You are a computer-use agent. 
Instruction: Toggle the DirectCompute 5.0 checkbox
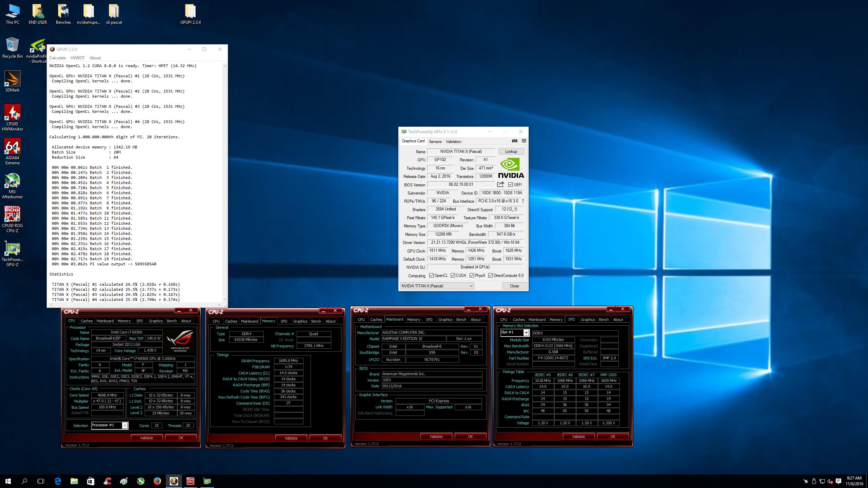point(491,276)
